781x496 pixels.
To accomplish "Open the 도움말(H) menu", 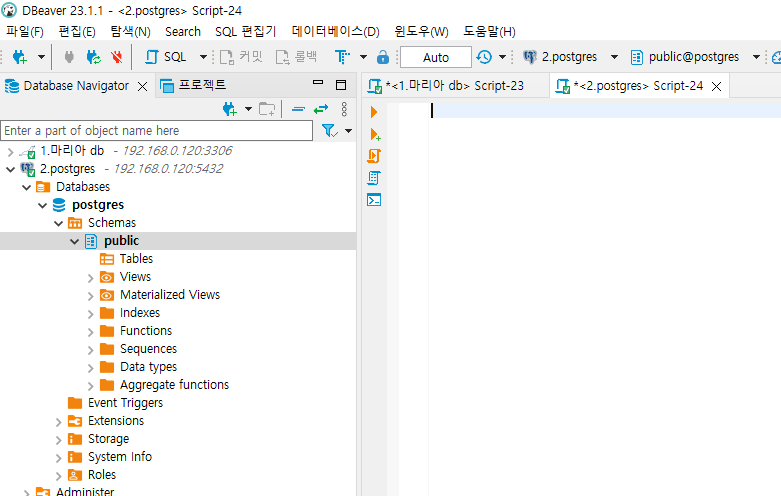I will pyautogui.click(x=490, y=32).
